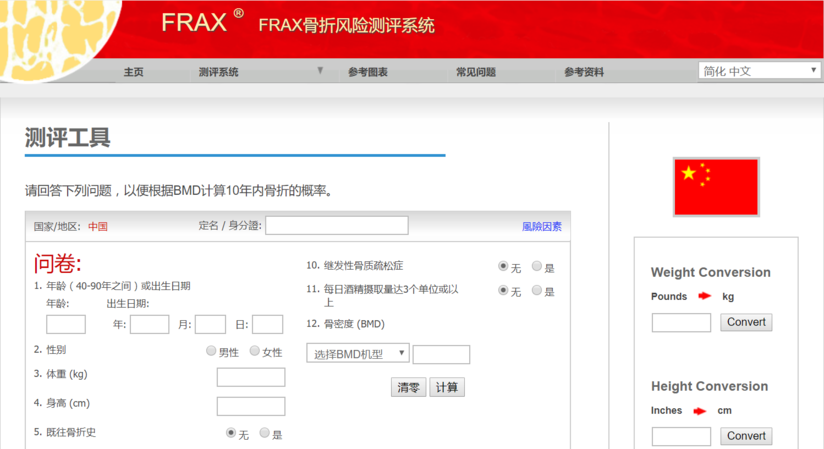Image resolution: width=824 pixels, height=449 pixels.
Task: Click the 身高 (cm) input field
Action: [251, 406]
